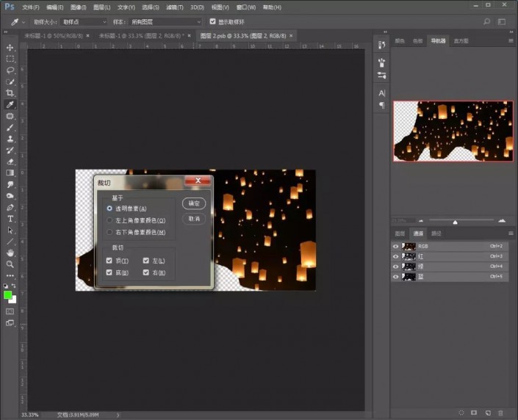This screenshot has height=420, width=518.
Task: Delete current channel trash icon
Action: (500, 413)
